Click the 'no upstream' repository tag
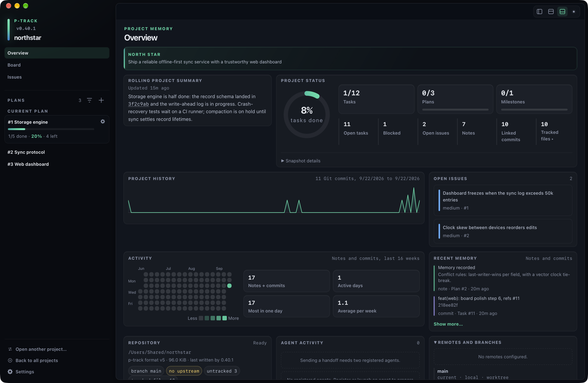The height and width of the screenshot is (383, 588). coord(184,371)
